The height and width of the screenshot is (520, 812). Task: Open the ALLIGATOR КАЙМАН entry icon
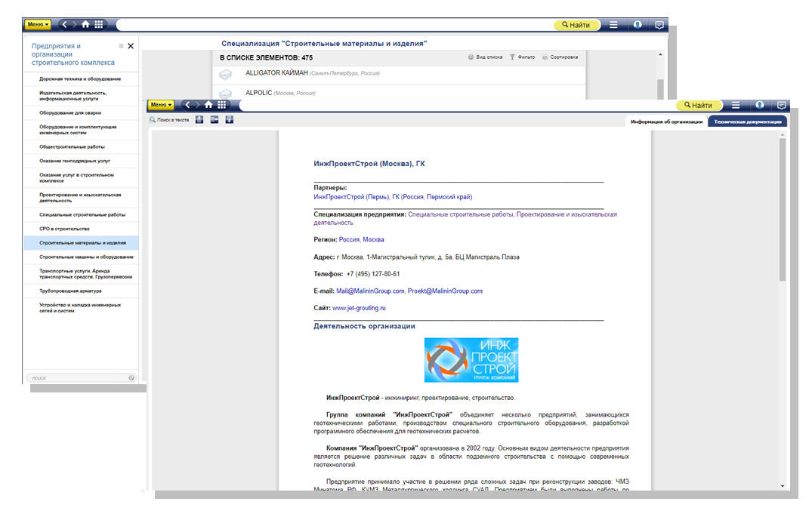point(225,75)
